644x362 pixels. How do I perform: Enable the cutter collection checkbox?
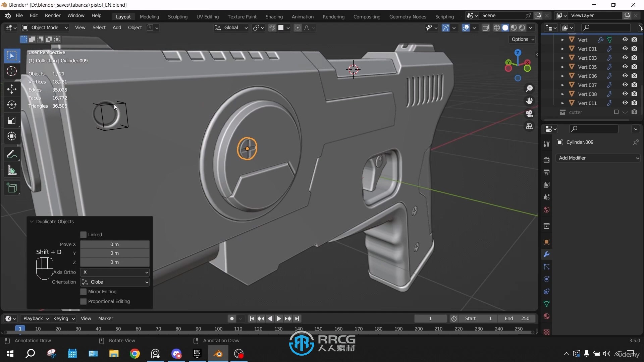click(x=616, y=112)
